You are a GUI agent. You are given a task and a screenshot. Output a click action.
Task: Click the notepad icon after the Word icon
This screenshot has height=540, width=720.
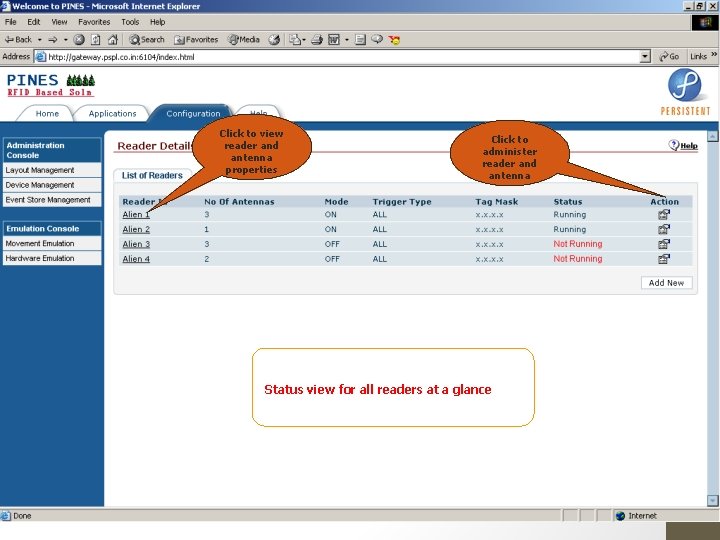(360, 40)
